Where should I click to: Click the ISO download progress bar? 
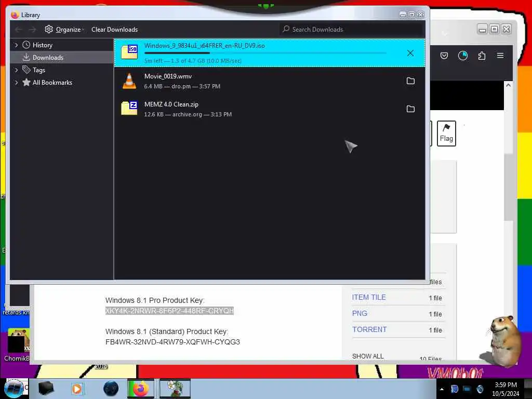[265, 53]
